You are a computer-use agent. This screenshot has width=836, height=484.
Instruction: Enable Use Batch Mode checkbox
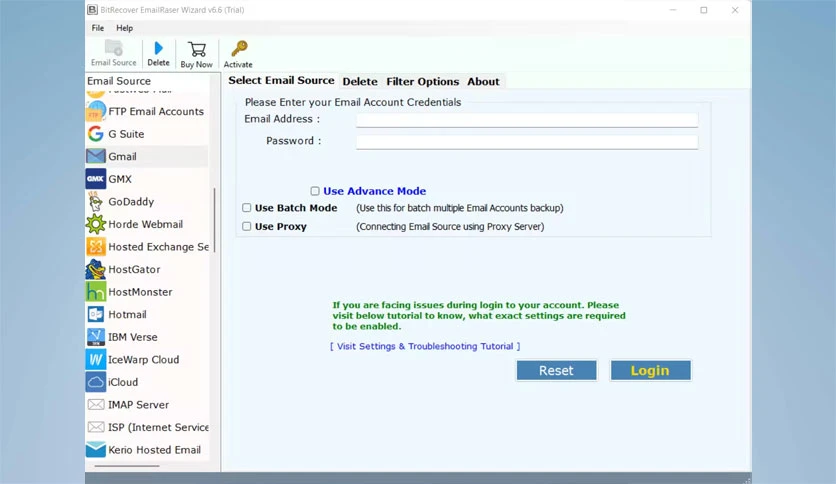246,208
